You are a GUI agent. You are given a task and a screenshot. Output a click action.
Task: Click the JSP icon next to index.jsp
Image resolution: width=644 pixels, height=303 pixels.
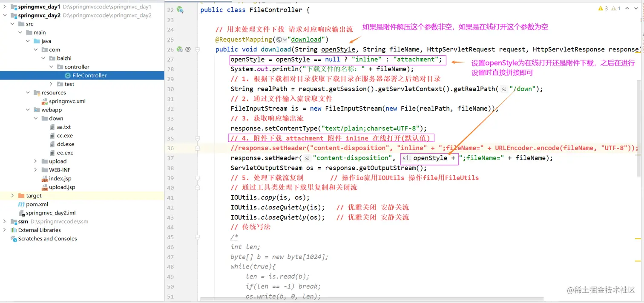pyautogui.click(x=45, y=178)
